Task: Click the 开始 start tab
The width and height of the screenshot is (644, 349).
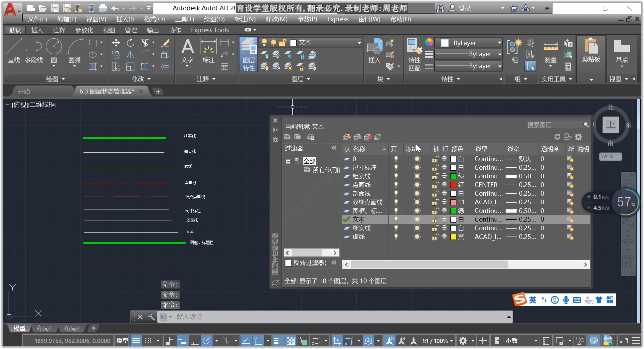Action: tap(24, 91)
